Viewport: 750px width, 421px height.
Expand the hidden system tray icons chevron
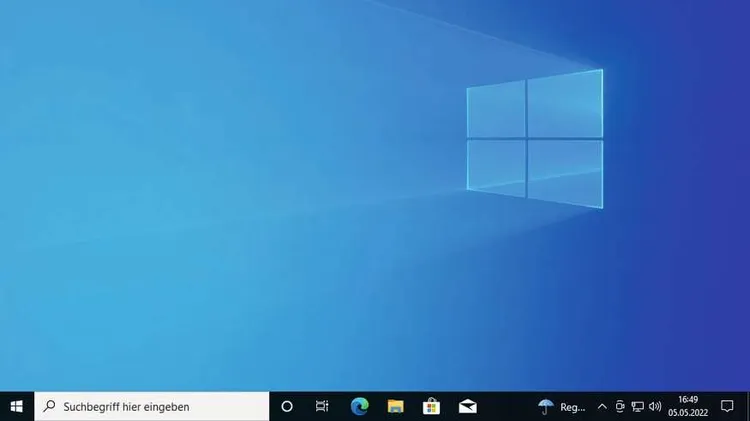point(602,406)
